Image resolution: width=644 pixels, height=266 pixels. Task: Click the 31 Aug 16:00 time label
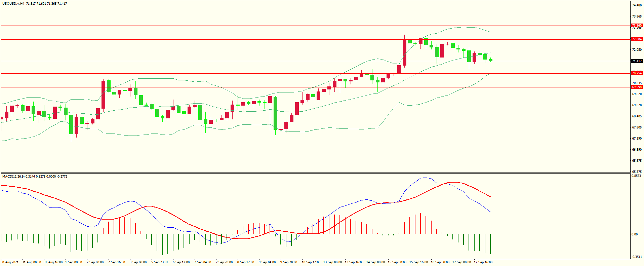point(53,262)
